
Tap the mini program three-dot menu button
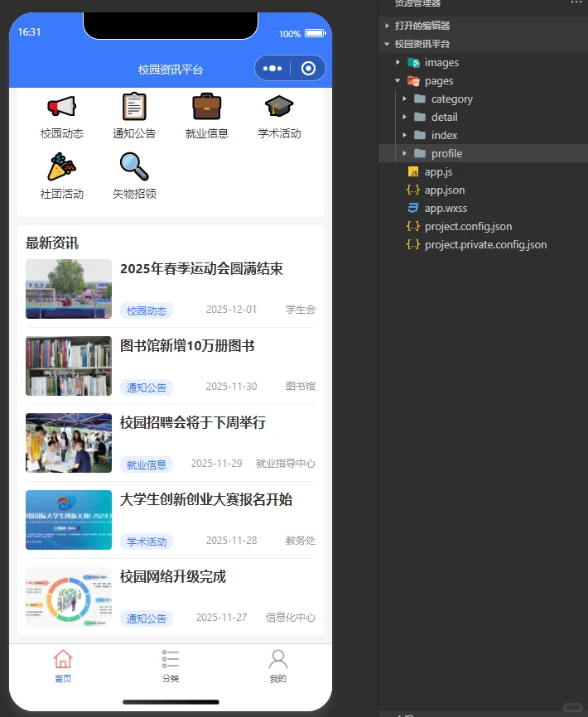tap(272, 69)
